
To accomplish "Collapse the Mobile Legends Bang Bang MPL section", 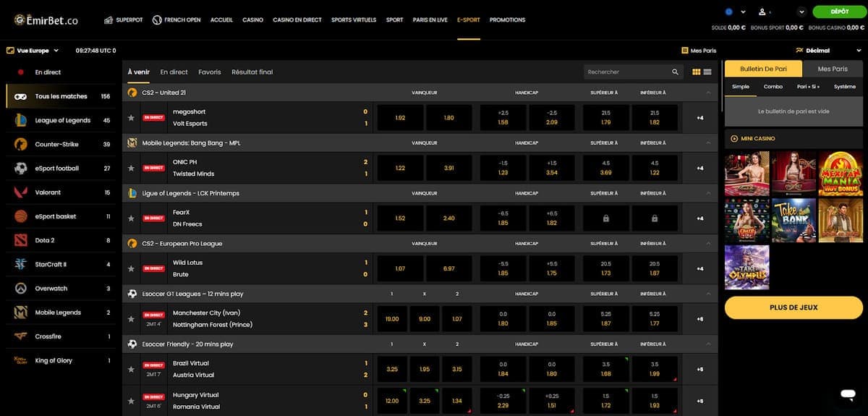I will (x=708, y=143).
